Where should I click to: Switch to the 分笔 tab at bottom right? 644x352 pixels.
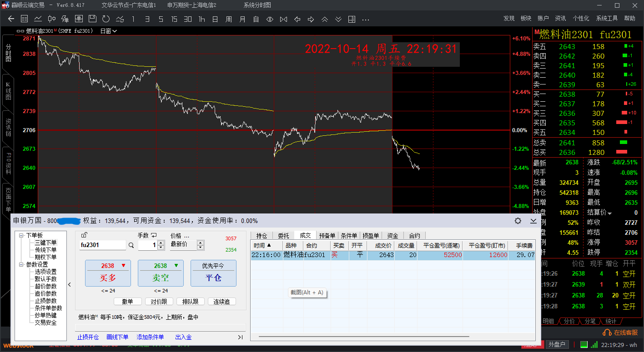click(590, 321)
